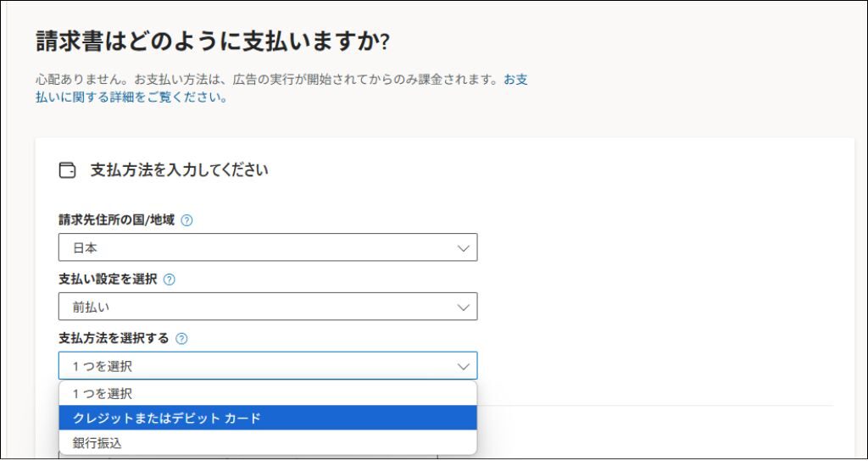Click the 支払い設定を選択 label

click(108, 279)
